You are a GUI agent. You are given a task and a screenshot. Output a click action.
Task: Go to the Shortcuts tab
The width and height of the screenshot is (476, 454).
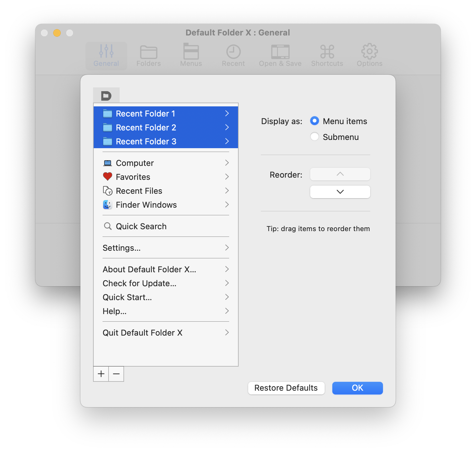[327, 56]
